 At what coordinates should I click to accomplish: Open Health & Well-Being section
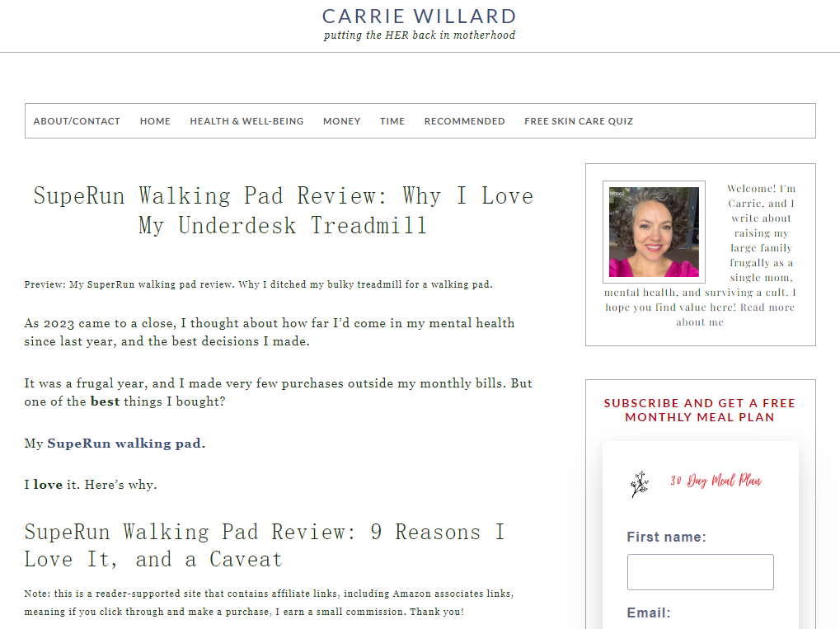[246, 121]
